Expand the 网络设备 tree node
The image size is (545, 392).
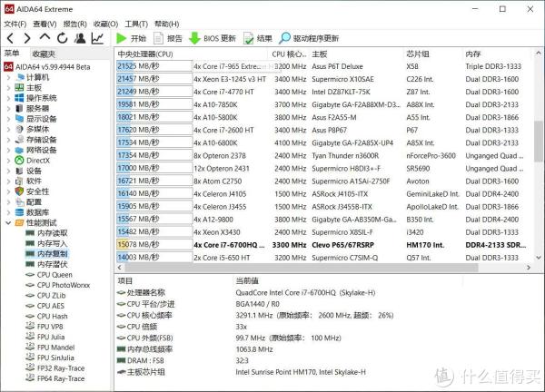8,150
